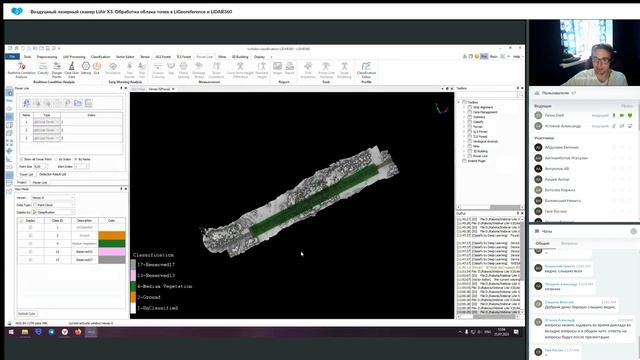
Task: Click the first Tower List toolbar icon
Action: click(27, 103)
